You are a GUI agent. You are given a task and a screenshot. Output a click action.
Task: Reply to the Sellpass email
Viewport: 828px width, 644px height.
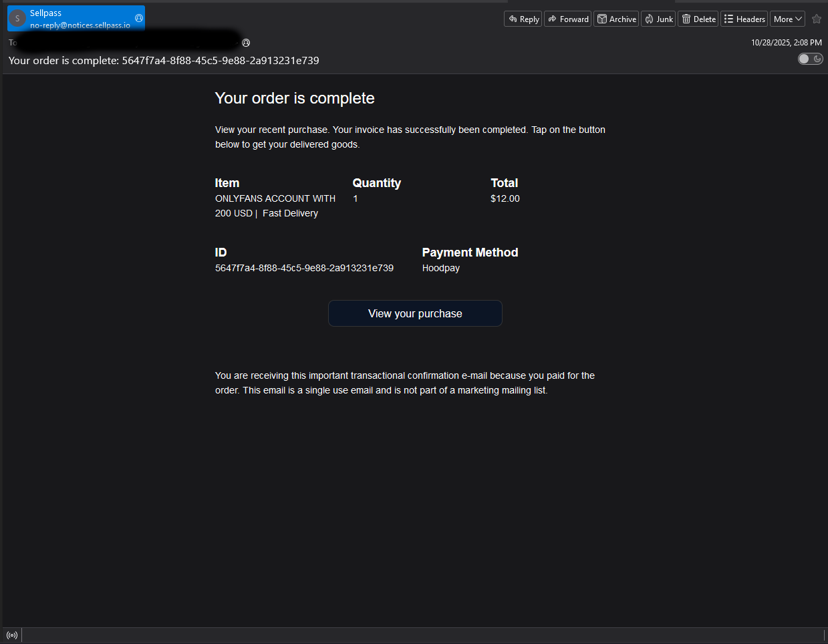[523, 19]
